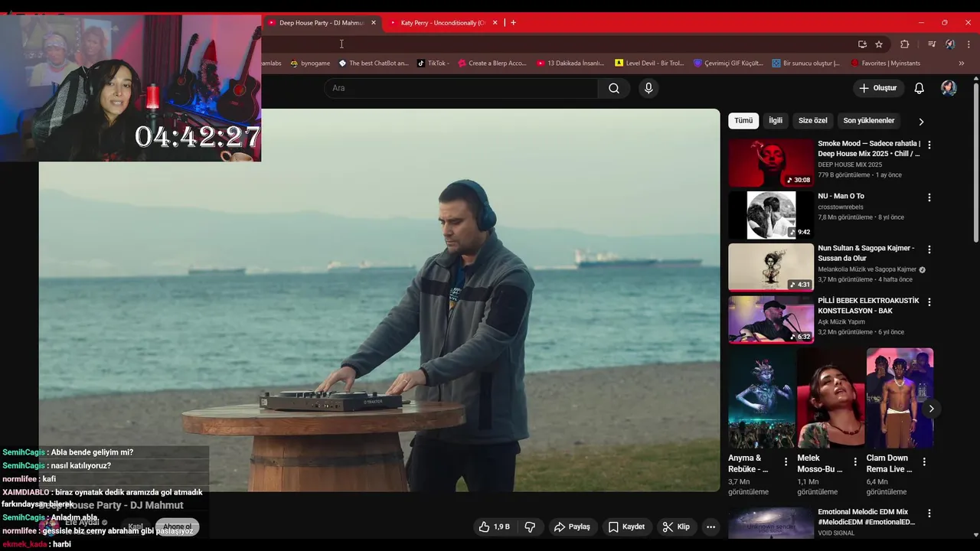Open Chrome extensions puzzle icon
This screenshot has width=980, height=551.
coord(904,44)
